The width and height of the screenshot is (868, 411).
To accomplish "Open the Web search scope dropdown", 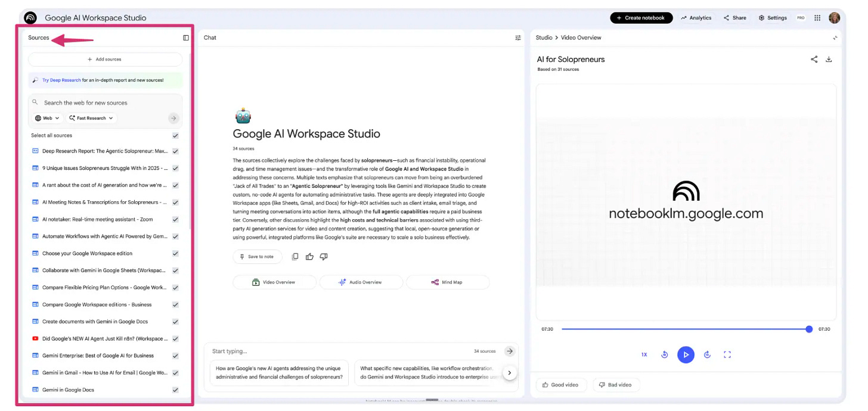I will [46, 118].
